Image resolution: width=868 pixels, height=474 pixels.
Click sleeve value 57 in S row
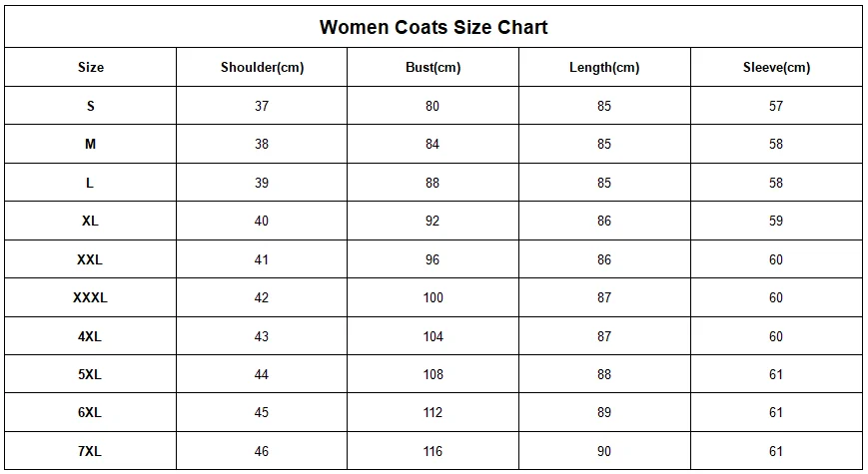point(776,106)
